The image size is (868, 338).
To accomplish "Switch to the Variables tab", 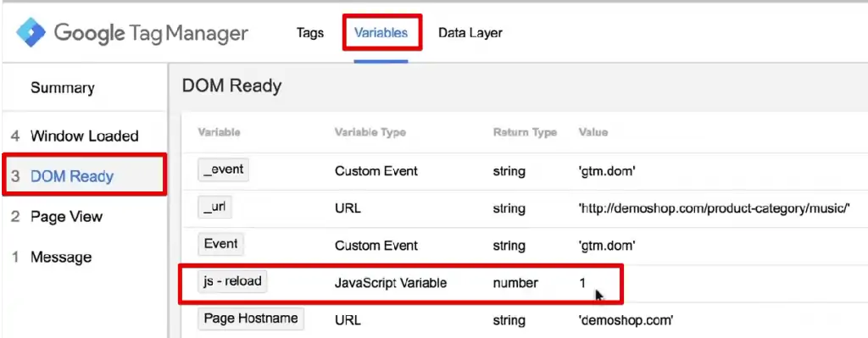I will coord(381,33).
